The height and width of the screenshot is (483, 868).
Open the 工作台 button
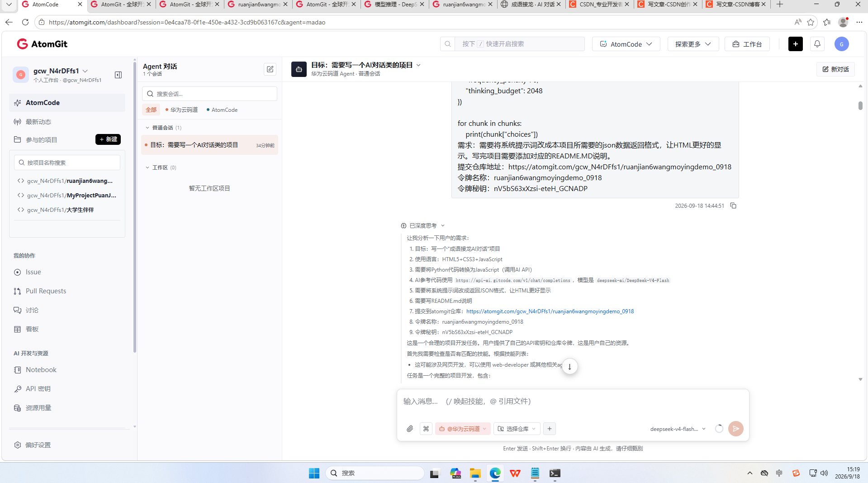click(x=747, y=44)
